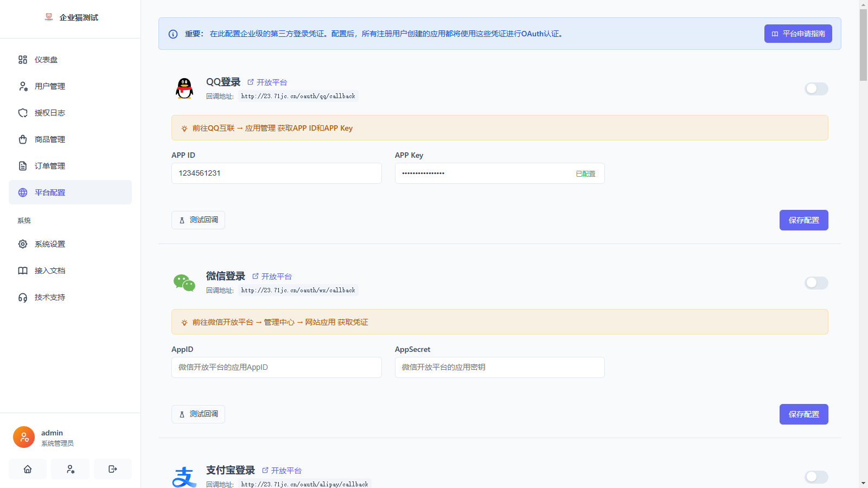The width and height of the screenshot is (868, 488).
Task: Open the 平台申请指南 button
Action: 798,34
